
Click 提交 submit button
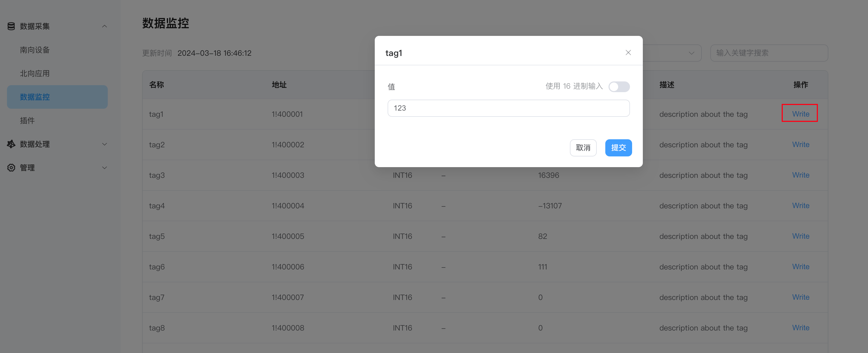tap(618, 148)
